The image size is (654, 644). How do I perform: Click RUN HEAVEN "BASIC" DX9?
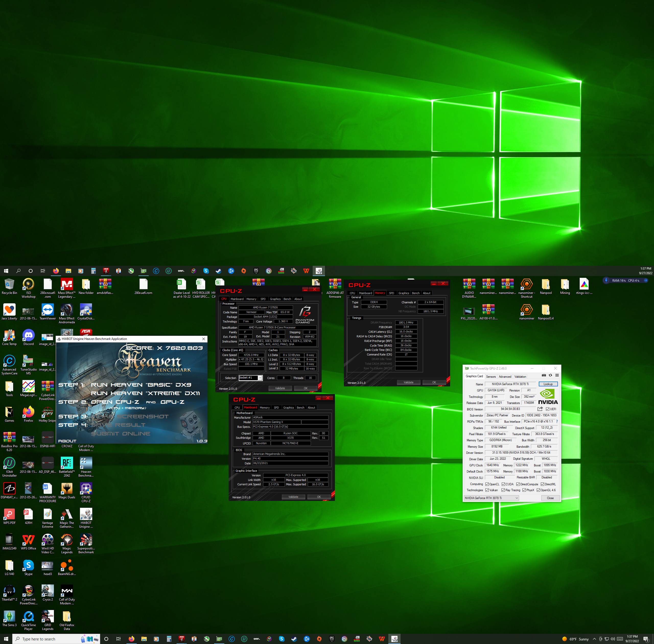[x=141, y=385]
